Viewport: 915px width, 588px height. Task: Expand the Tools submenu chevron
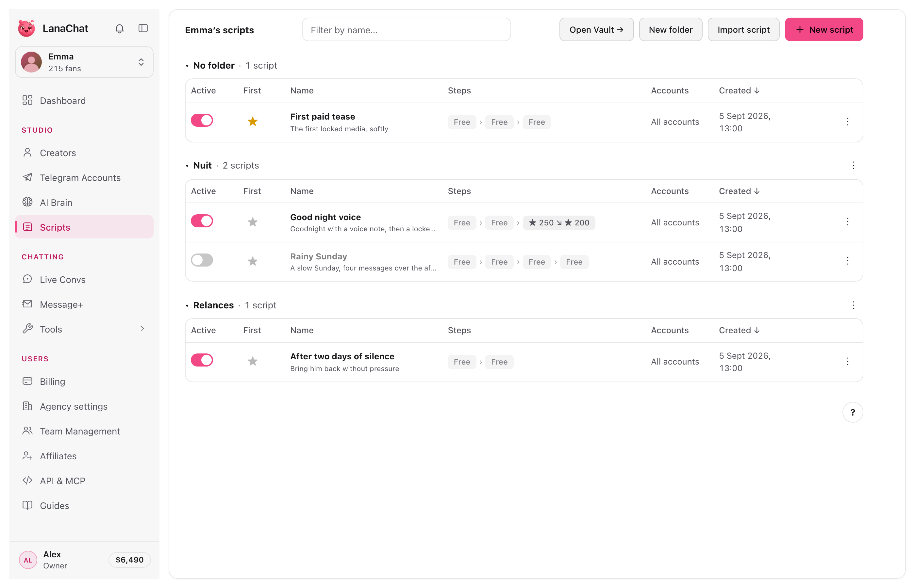142,329
